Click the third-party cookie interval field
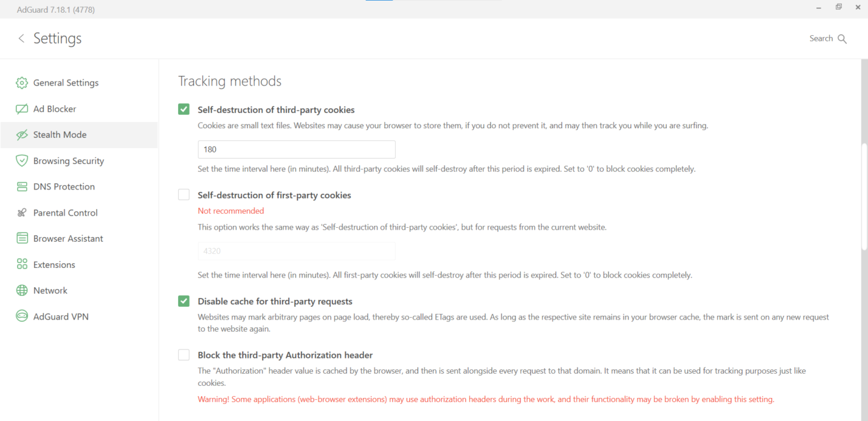The height and width of the screenshot is (421, 868). [x=296, y=149]
